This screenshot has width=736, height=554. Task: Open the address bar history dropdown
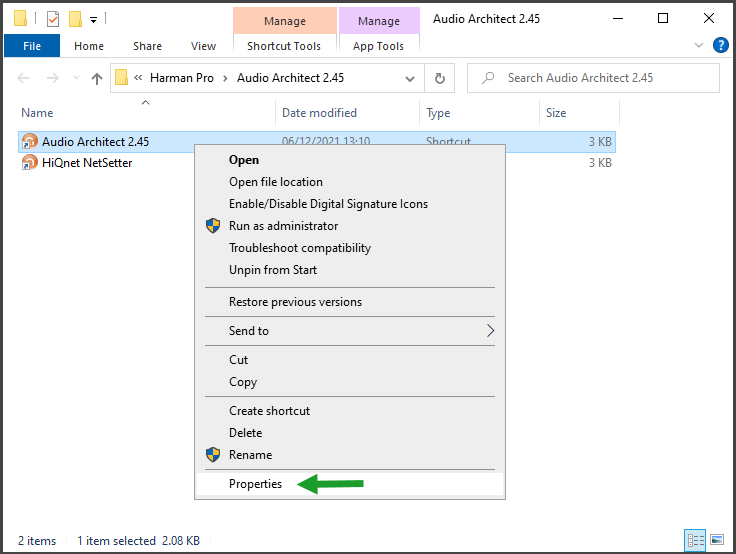410,78
